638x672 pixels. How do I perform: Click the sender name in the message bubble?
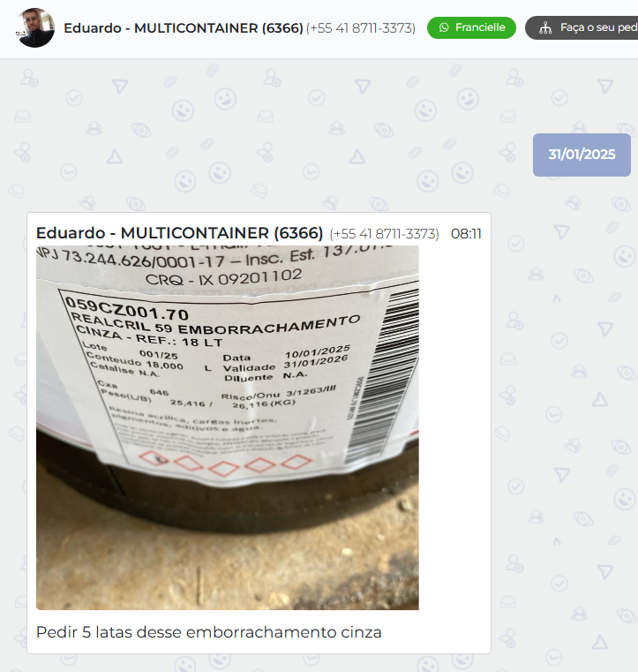(x=179, y=233)
